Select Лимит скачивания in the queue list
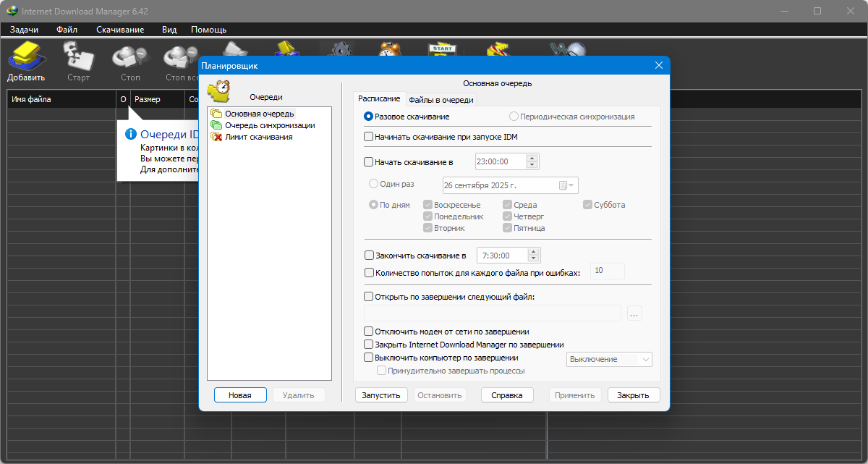Image resolution: width=868 pixels, height=464 pixels. pos(258,137)
